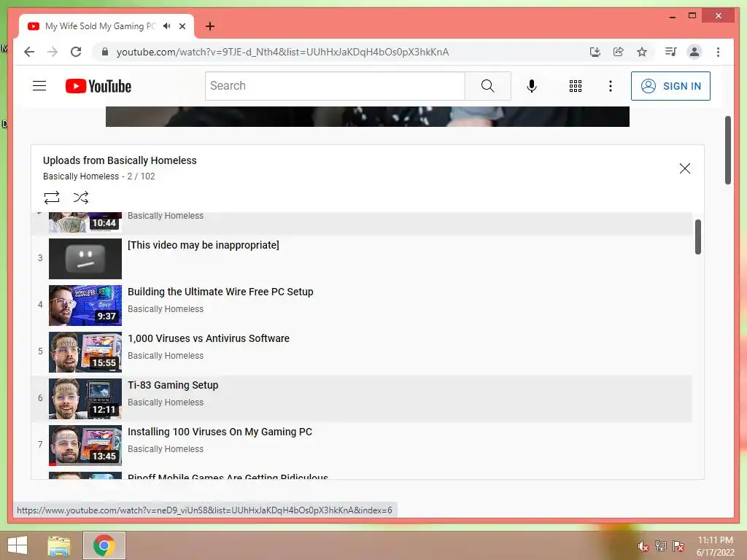The width and height of the screenshot is (747, 560).
Task: Reload the YouTube page
Action: click(x=76, y=52)
